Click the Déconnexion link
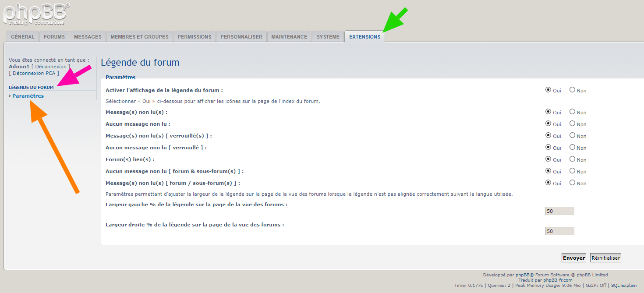The width and height of the screenshot is (644, 293). pyautogui.click(x=51, y=67)
